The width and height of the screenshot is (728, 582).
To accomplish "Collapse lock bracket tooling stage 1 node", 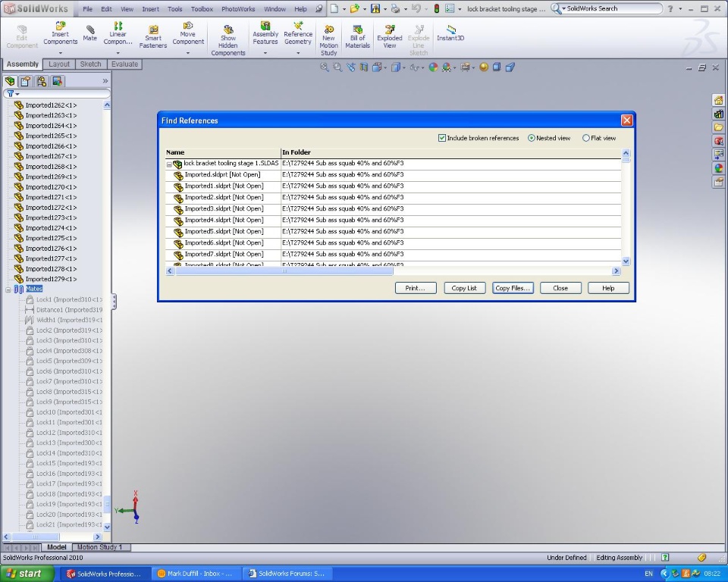I will point(169,164).
